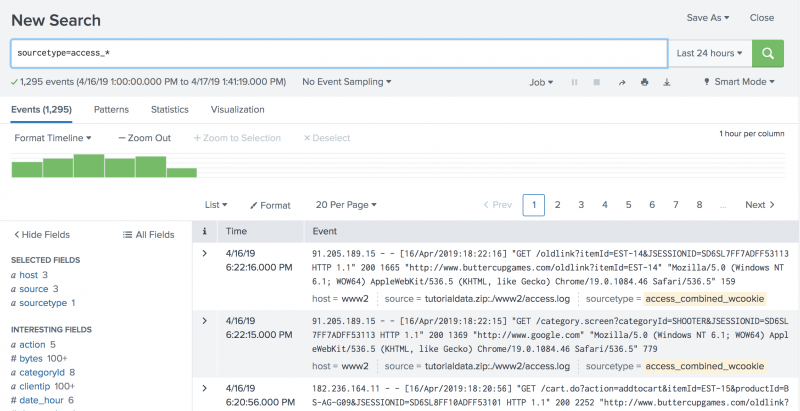
Task: Click the Event column header
Action: coord(324,231)
